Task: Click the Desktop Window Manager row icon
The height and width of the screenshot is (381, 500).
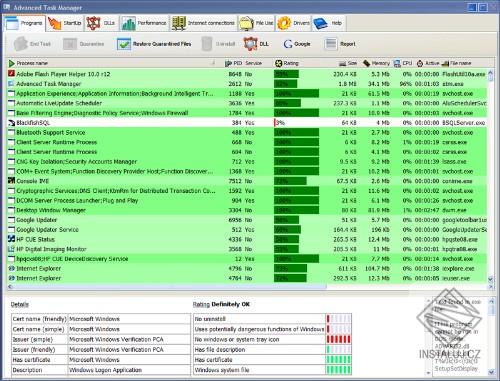Action: [x=11, y=210]
